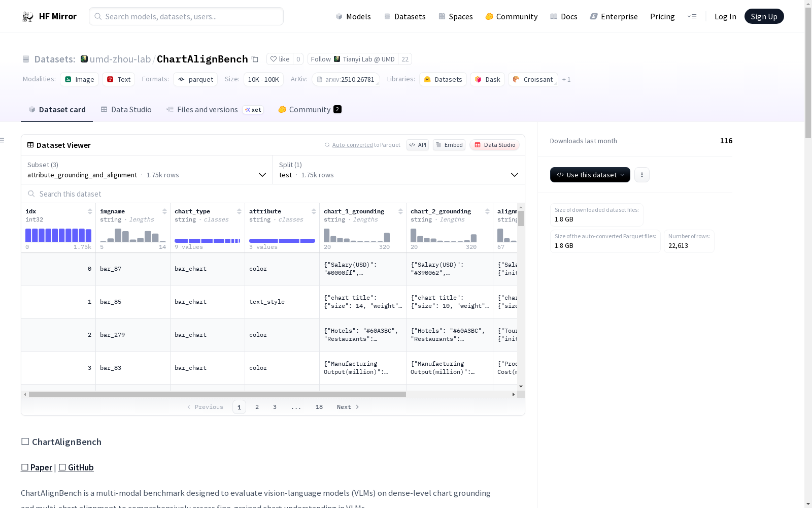
Task: Click the chart_1_grounding lengths histogram
Action: tap(357, 235)
